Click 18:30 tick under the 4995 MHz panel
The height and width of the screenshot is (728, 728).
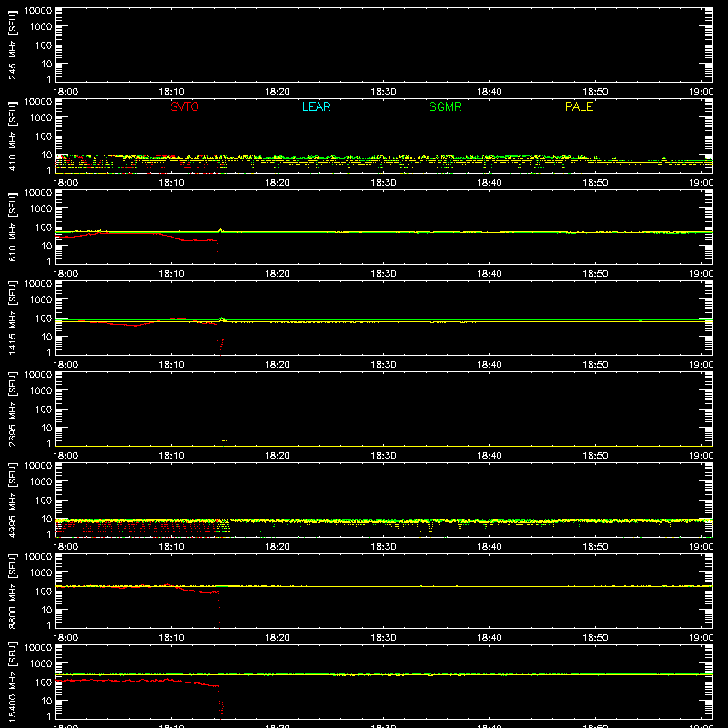pos(383,547)
